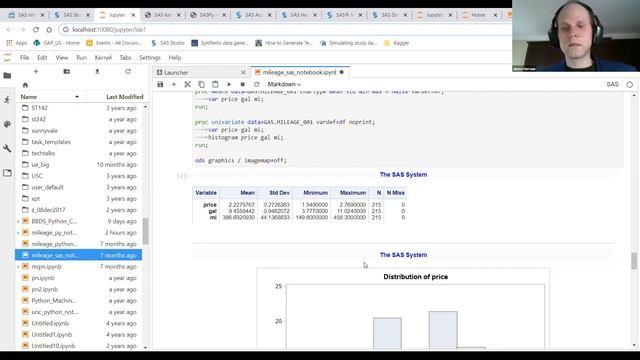The image size is (640, 360).
Task: Go to home folder icon
Action: pyautogui.click(x=25, y=85)
